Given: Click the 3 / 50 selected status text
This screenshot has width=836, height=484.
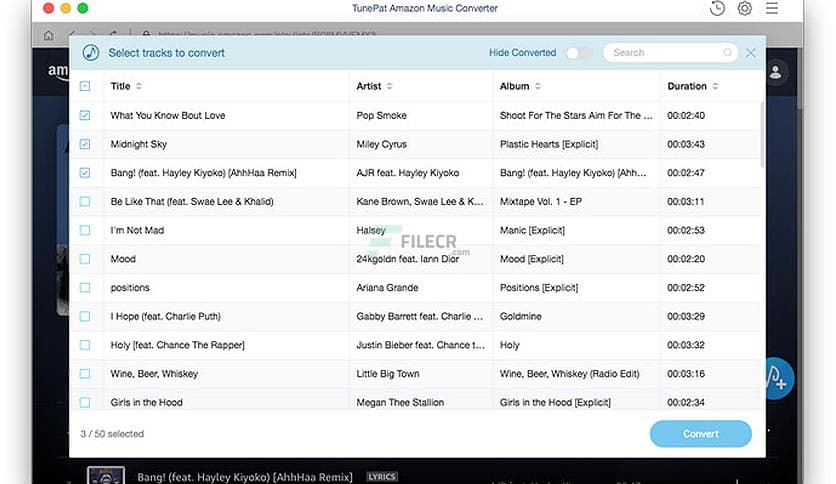Looking at the screenshot, I should tap(112, 434).
